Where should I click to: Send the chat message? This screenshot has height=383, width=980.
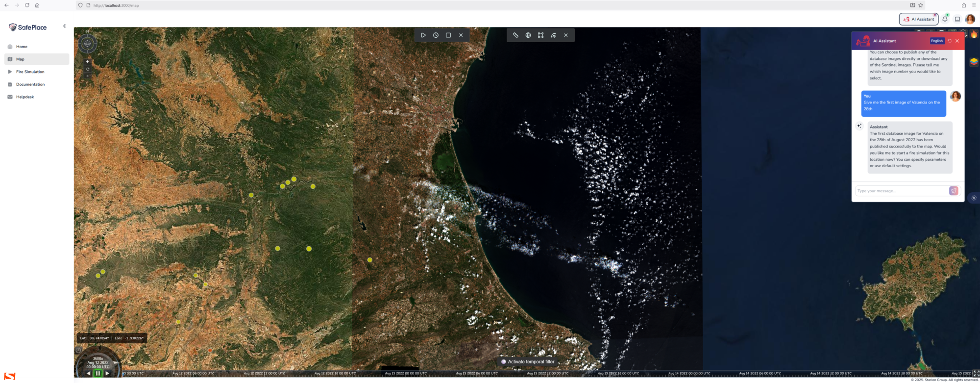[954, 191]
